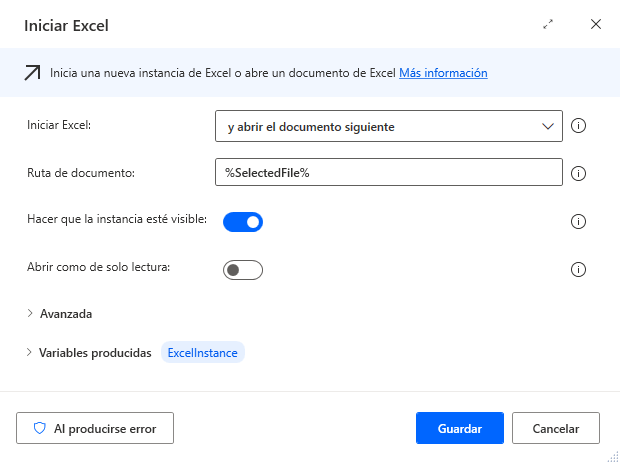Open the Más información link
This screenshot has height=464, width=620.
tap(443, 73)
